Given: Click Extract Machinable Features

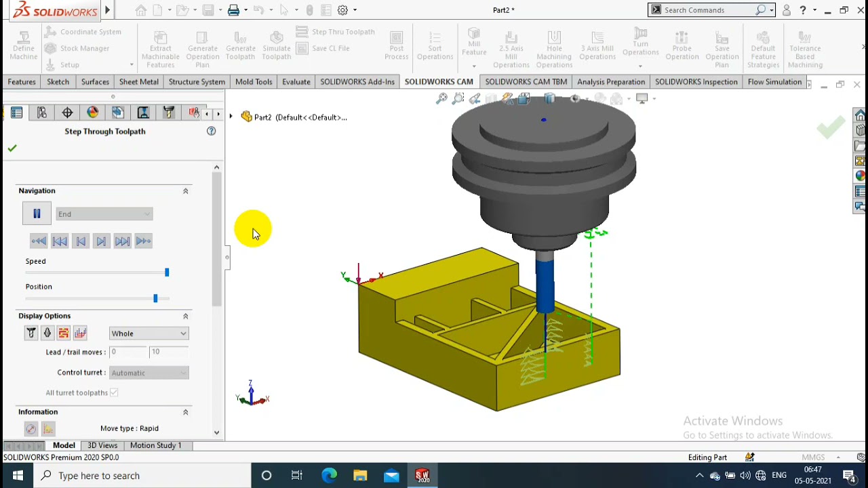Looking at the screenshot, I should pyautogui.click(x=161, y=49).
